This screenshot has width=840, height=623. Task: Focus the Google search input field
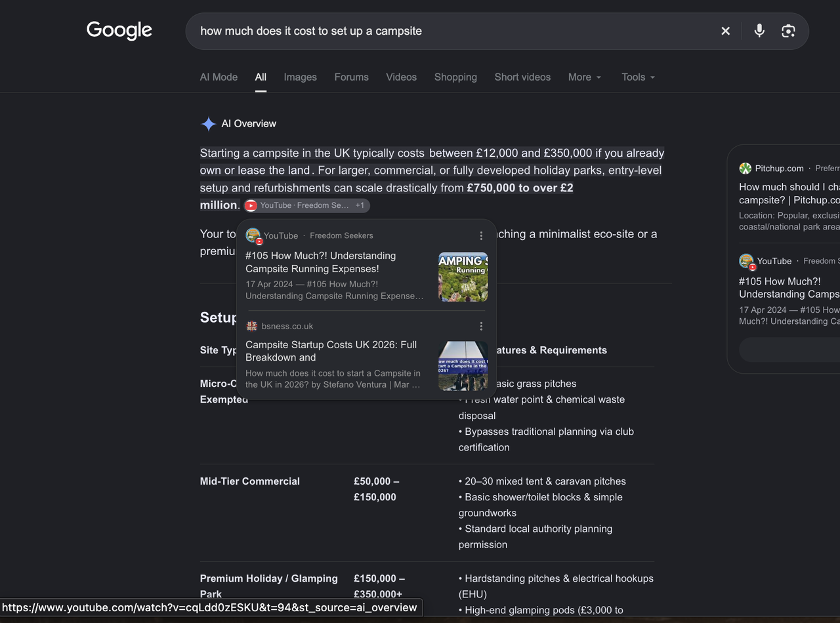(x=453, y=31)
